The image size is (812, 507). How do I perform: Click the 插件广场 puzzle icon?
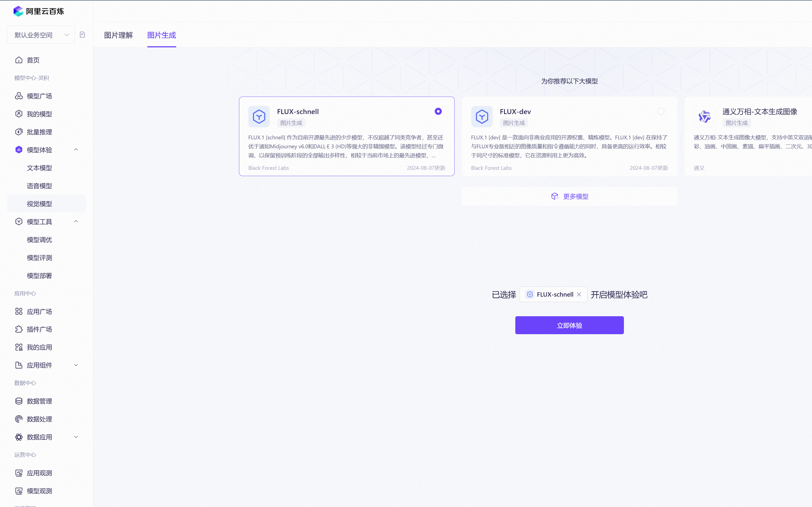click(x=19, y=329)
